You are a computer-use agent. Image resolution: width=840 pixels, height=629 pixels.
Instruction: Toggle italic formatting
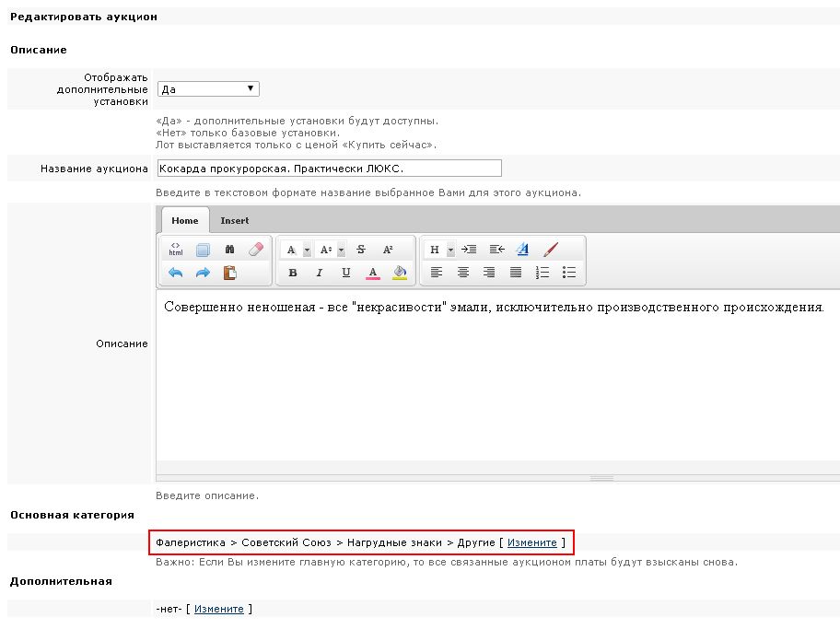click(320, 273)
